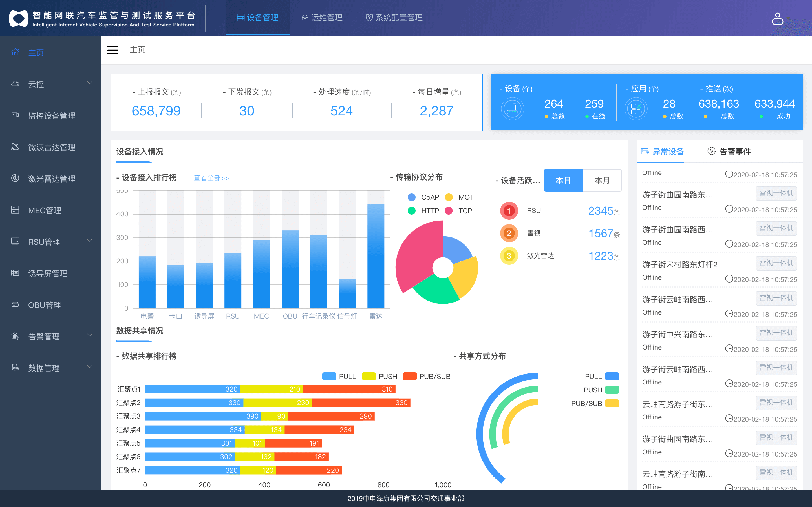Viewport: 812px width, 507px height.
Task: Click the application grid icon in the blue panel
Action: tap(636, 109)
